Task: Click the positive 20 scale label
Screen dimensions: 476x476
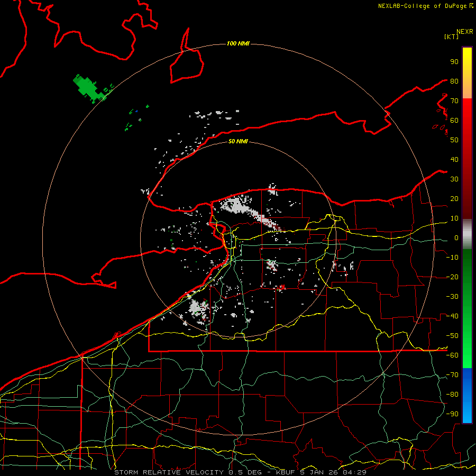Action: [x=454, y=199]
